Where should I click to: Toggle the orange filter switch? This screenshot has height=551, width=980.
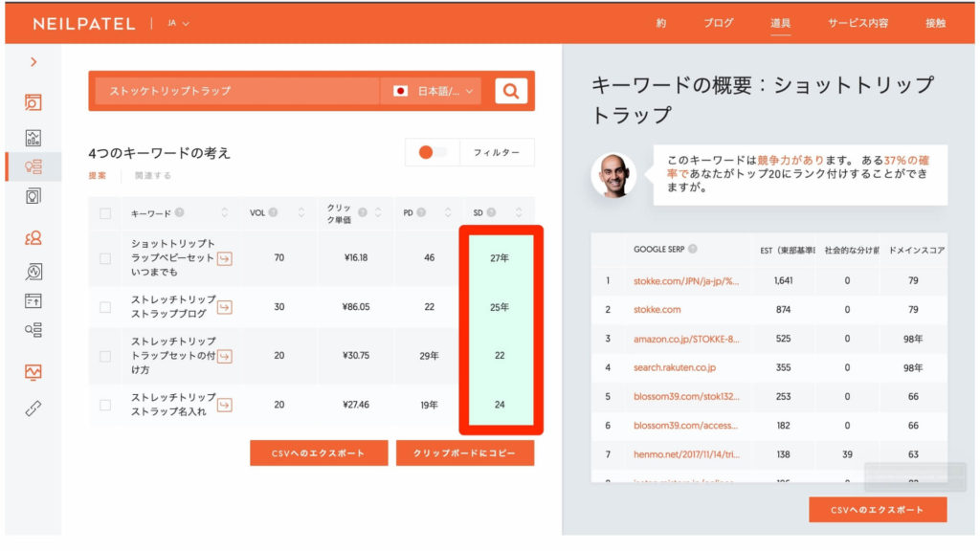(433, 152)
